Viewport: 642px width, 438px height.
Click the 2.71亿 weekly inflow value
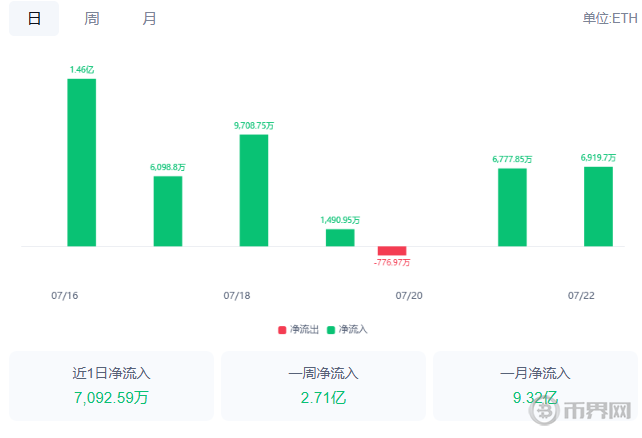323,397
